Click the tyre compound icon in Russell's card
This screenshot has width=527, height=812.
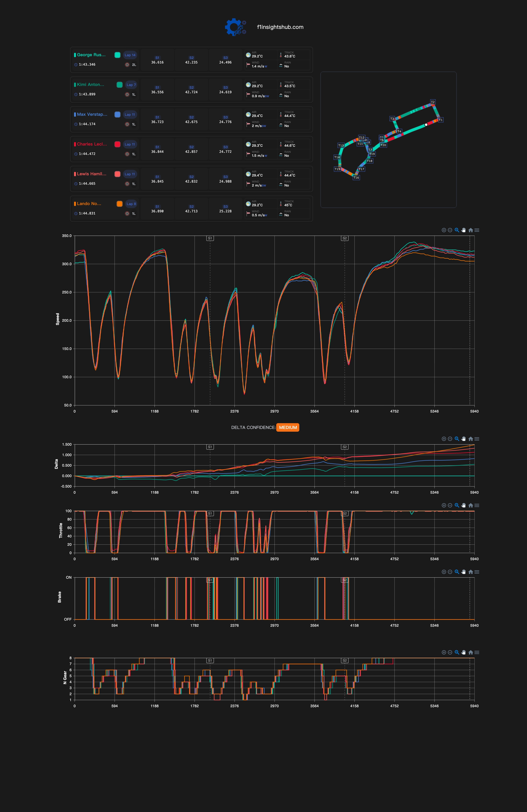127,65
